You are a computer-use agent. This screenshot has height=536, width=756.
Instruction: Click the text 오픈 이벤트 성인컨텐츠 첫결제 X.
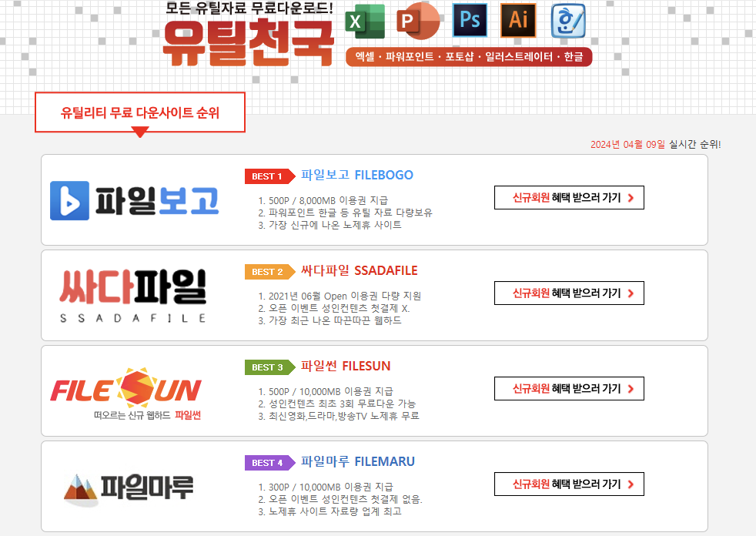(339, 308)
